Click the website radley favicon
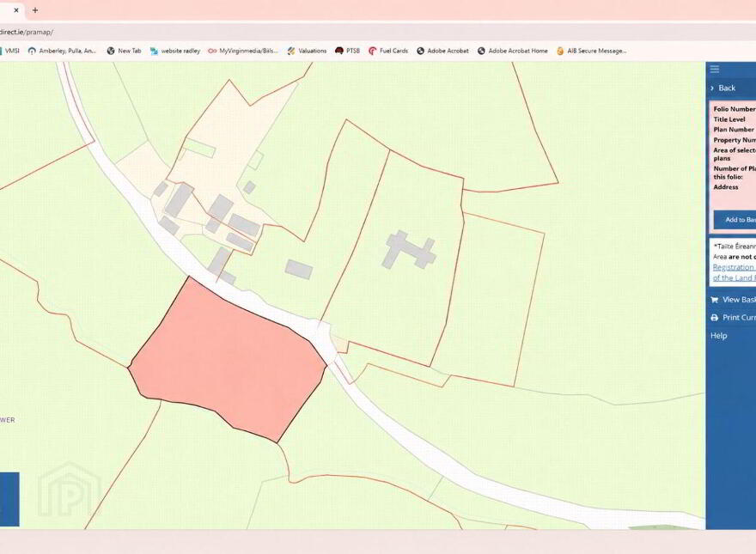 click(x=154, y=51)
